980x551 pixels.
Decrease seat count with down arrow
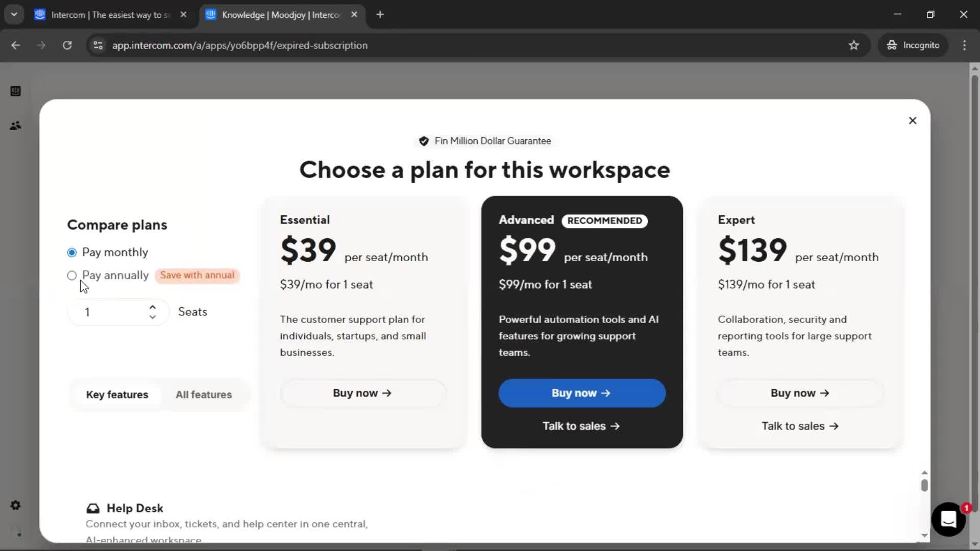pos(152,317)
